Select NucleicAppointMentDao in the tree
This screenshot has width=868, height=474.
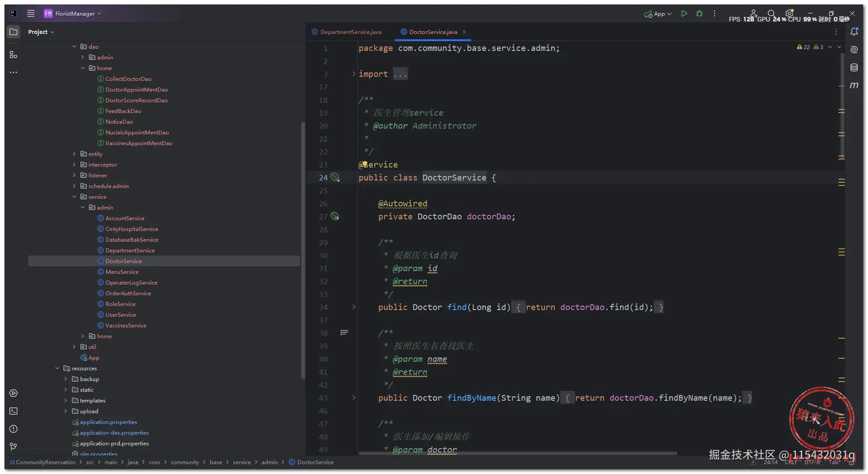click(137, 132)
